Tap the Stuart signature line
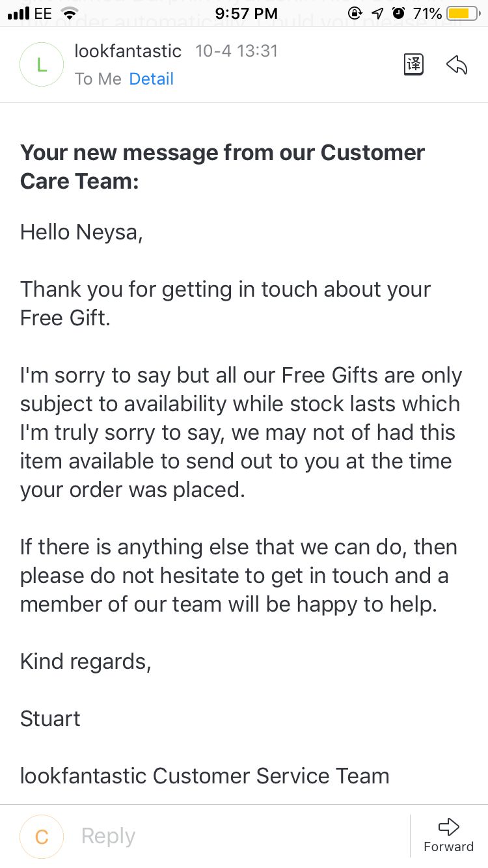The height and width of the screenshot is (868, 488). (50, 718)
